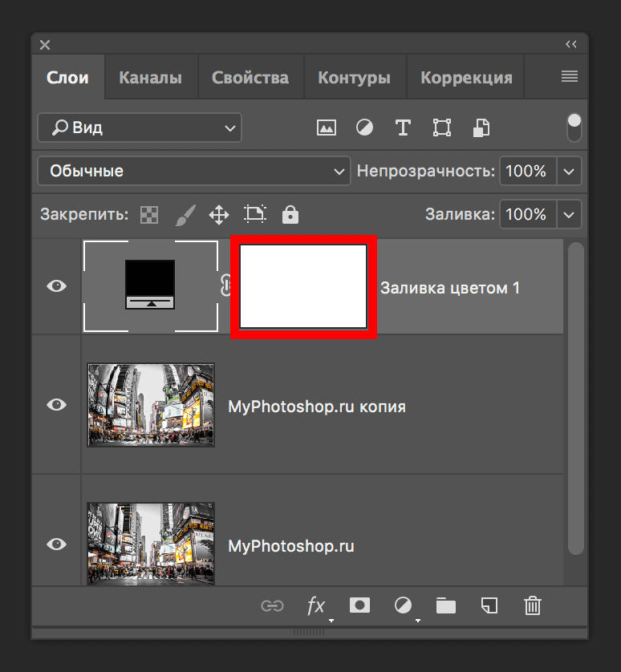Select the Заливка цветом 1 layer name
The image size is (621, 672).
pyautogui.click(x=450, y=288)
